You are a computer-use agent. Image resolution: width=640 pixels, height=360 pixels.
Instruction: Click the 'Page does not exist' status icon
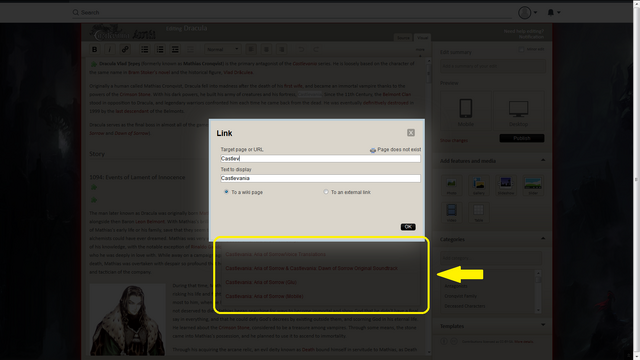coord(373,150)
